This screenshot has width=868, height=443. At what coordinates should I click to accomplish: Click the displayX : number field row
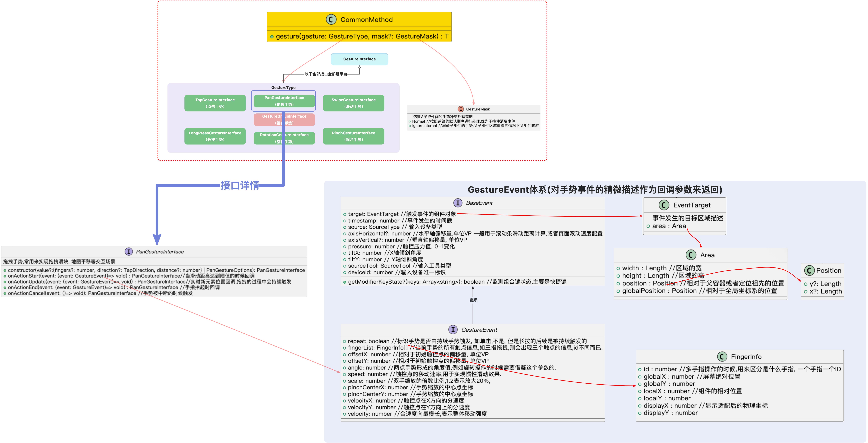(703, 406)
